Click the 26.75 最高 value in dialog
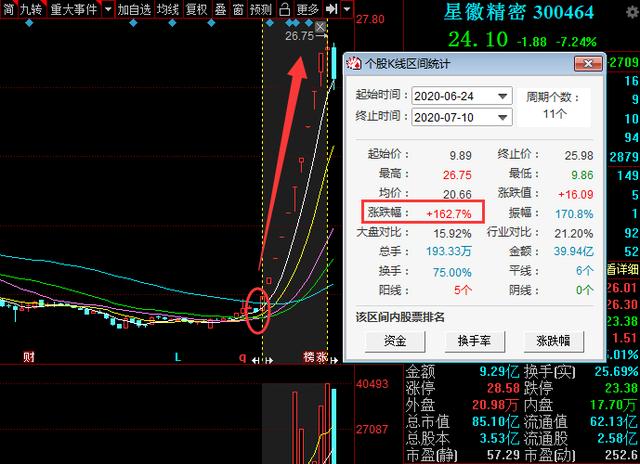Image resolution: width=640 pixels, height=464 pixels. tap(457, 175)
